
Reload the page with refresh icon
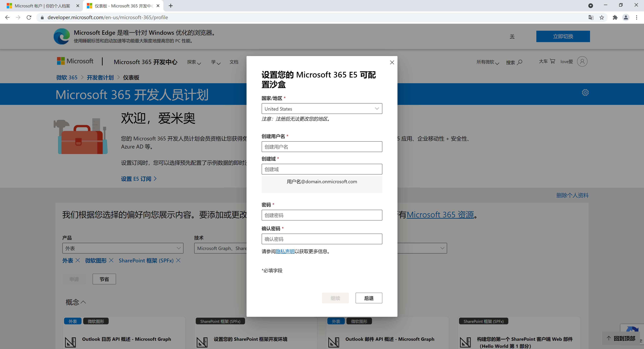click(29, 17)
